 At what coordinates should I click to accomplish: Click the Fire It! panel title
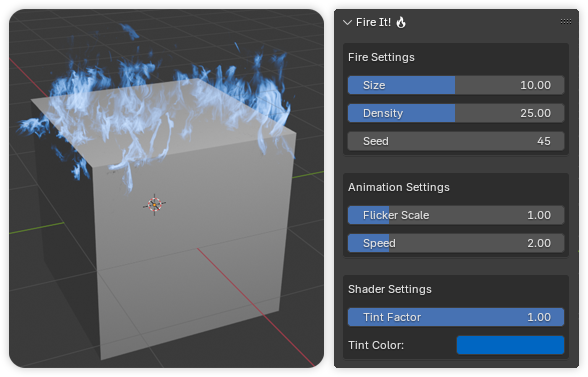click(373, 23)
